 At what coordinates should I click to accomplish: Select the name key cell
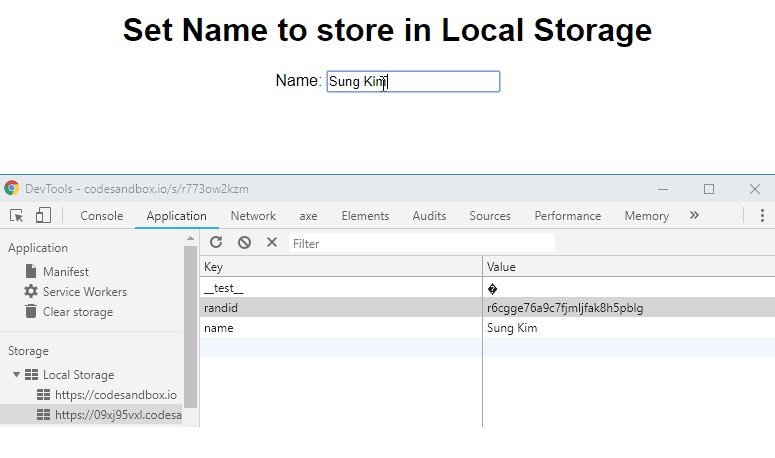[341, 328]
